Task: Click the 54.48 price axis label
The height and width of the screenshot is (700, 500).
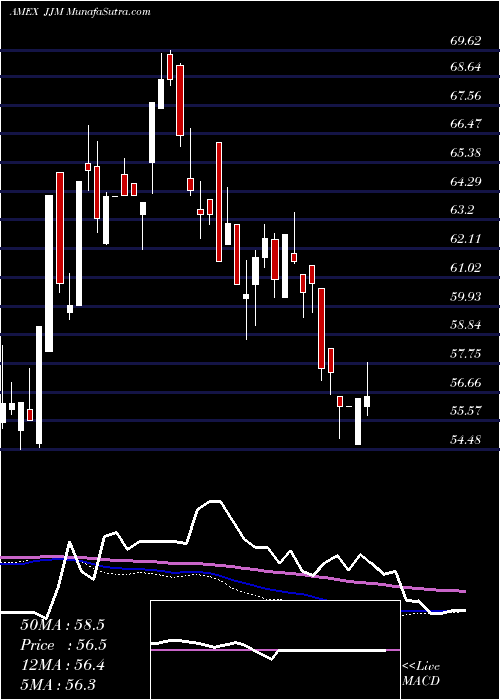Action: point(466,440)
